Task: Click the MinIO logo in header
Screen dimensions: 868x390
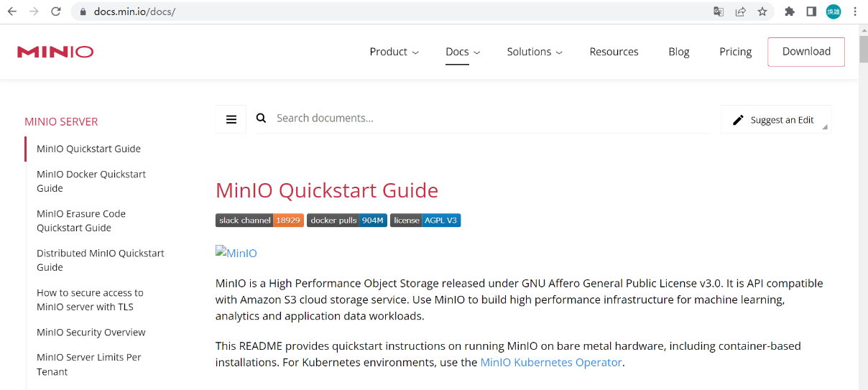Action: 55,52
